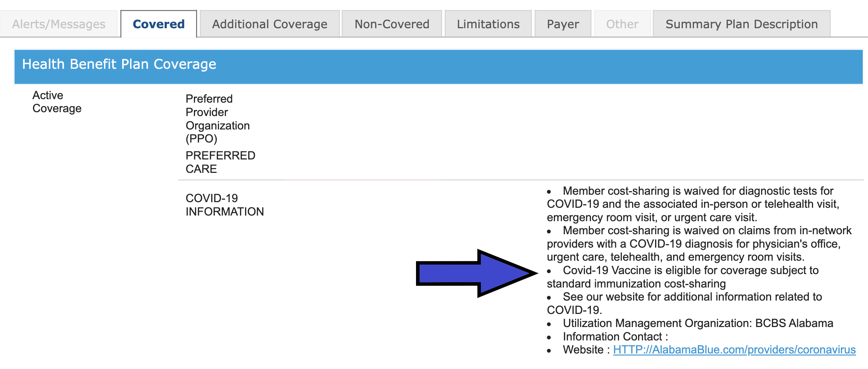View the Summary Plan Description tab
The height and width of the screenshot is (369, 868).
741,24
